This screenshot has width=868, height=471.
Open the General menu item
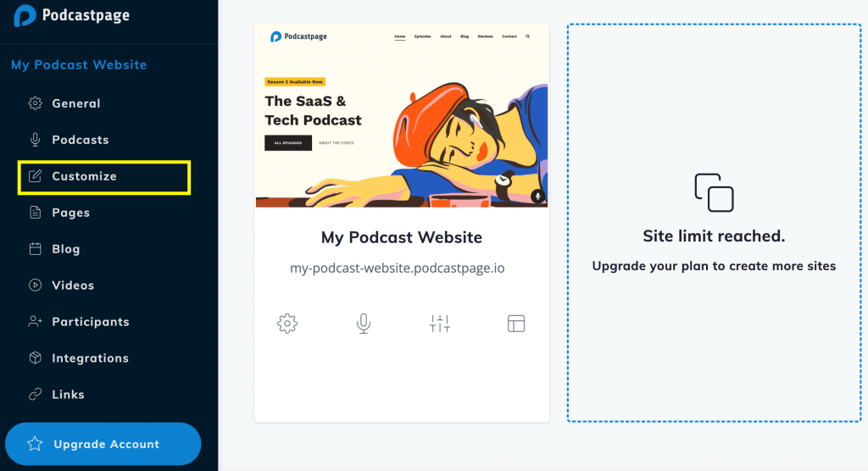(x=75, y=103)
